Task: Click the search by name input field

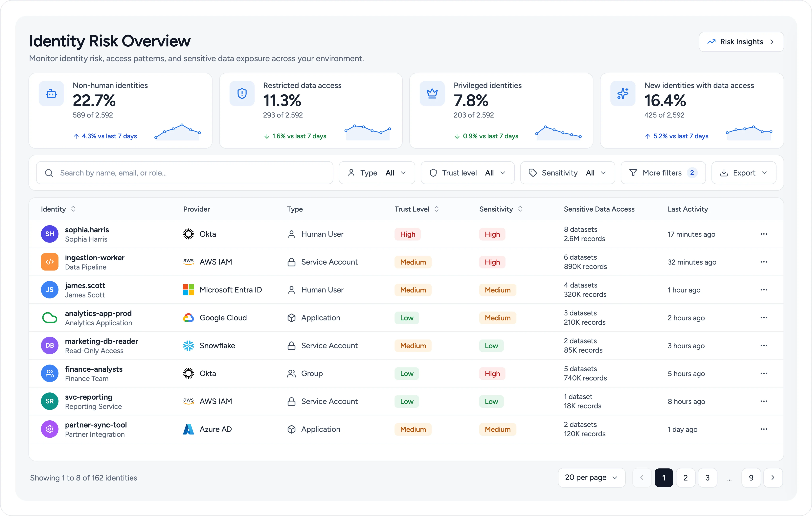Action: coord(184,173)
